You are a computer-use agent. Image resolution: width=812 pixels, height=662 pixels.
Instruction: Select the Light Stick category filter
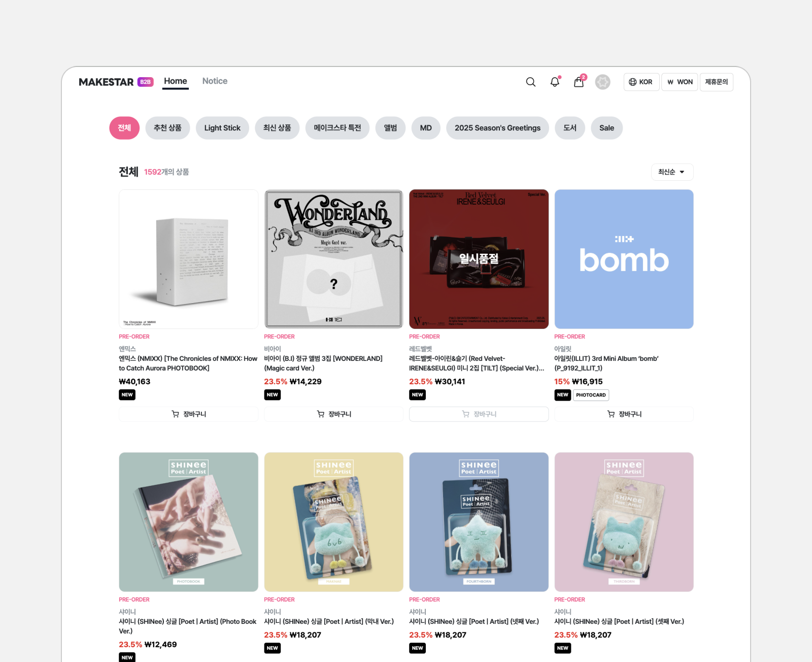point(222,128)
